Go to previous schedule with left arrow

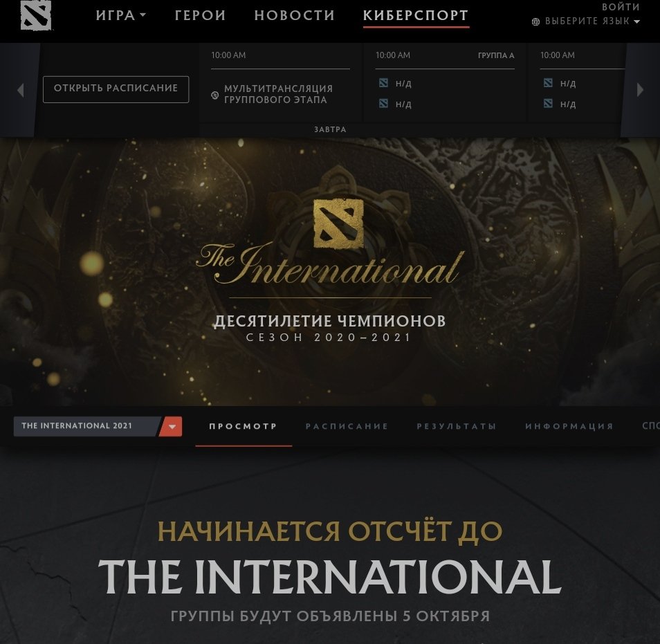click(x=20, y=90)
